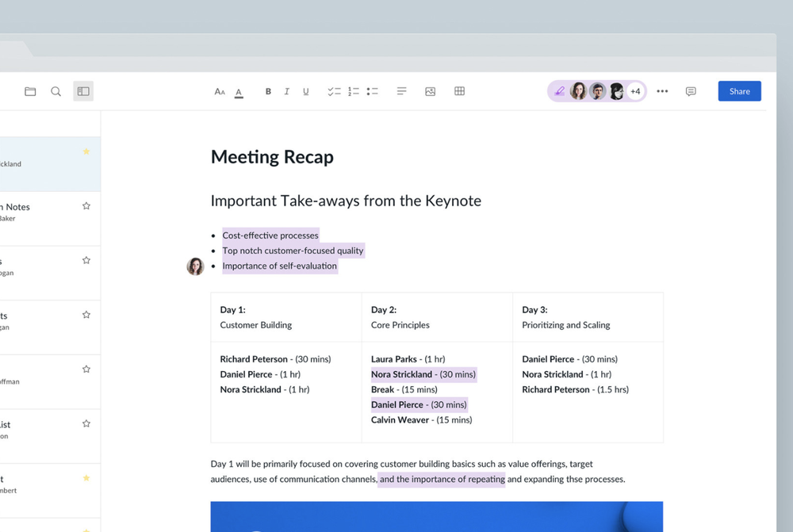Click 'Importance of self-evaluation' bullet

(280, 266)
